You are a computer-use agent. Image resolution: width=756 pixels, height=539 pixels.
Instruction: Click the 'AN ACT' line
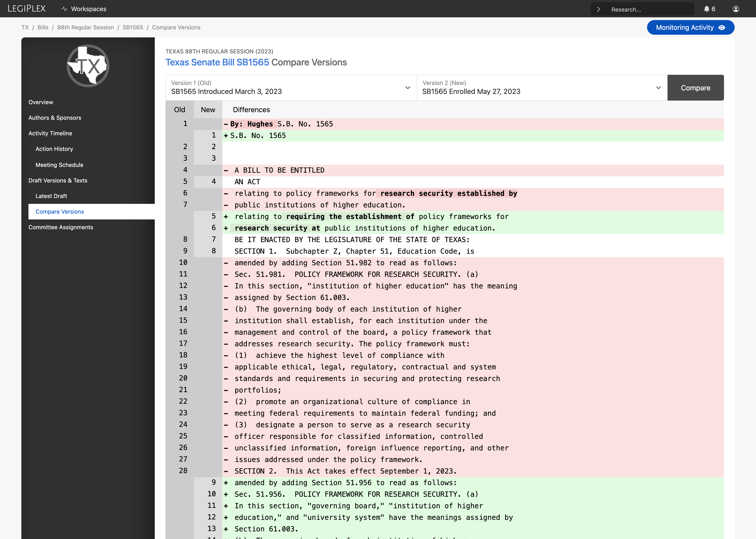[473, 182]
